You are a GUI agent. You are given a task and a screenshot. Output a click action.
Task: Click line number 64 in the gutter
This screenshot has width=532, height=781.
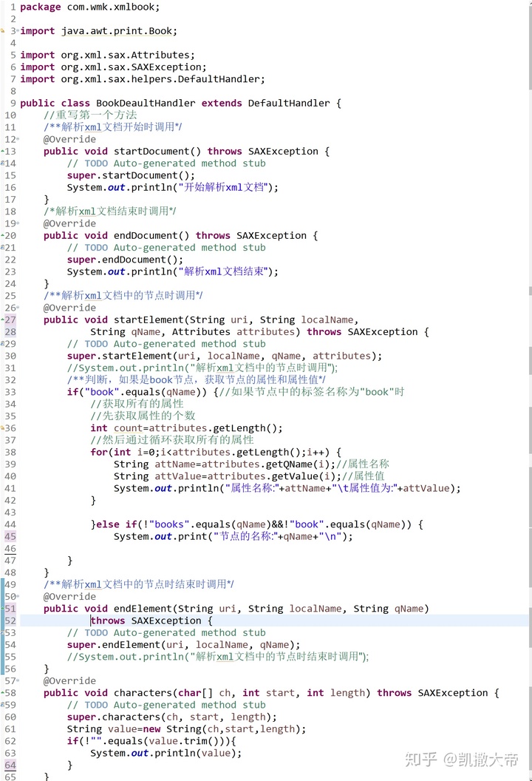10,765
